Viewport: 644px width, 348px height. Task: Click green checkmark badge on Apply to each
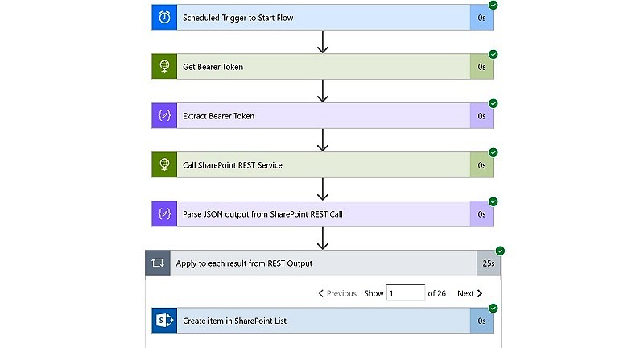pos(500,251)
